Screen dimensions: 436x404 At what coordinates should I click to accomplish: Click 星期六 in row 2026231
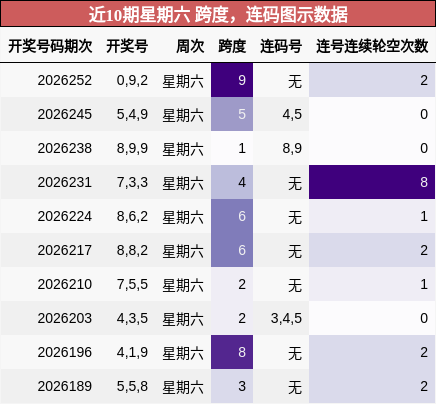183,183
